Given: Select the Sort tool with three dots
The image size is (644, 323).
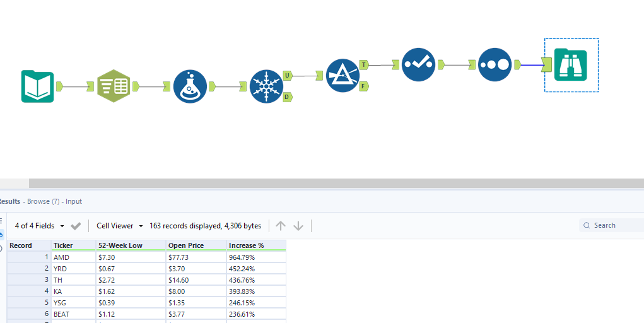Looking at the screenshot, I should (495, 64).
